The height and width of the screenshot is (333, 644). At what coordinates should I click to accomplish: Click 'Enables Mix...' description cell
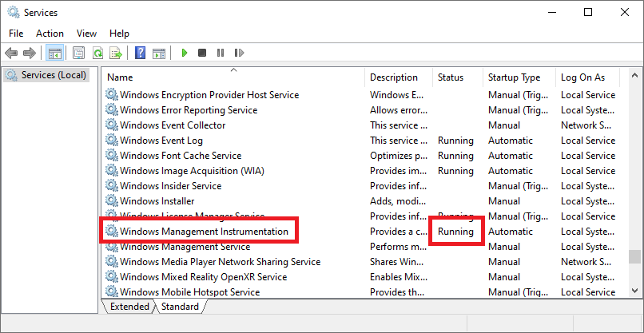(399, 277)
